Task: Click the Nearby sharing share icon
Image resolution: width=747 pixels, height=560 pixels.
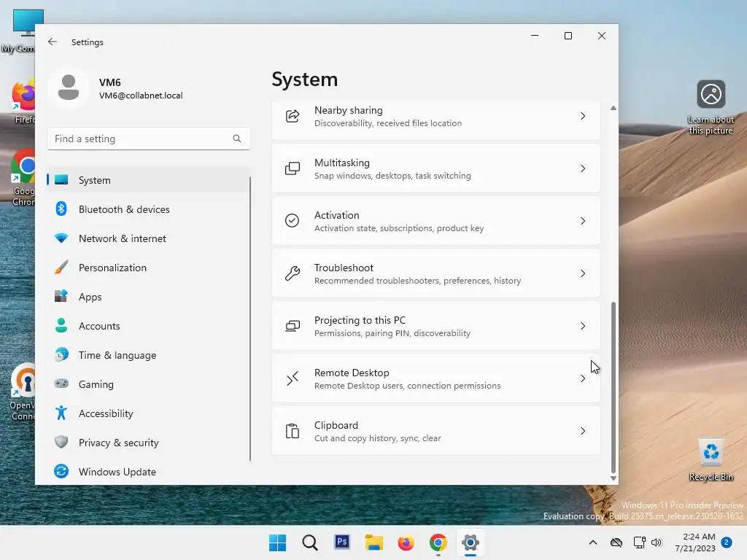Action: coord(293,116)
